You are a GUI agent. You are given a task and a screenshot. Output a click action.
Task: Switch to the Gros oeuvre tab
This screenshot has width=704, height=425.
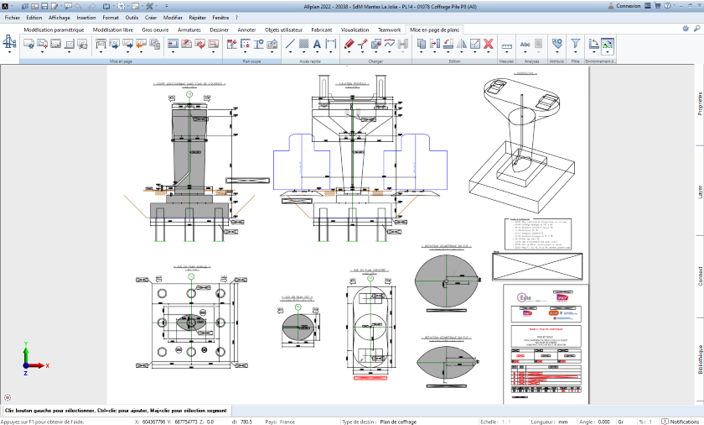tap(155, 30)
